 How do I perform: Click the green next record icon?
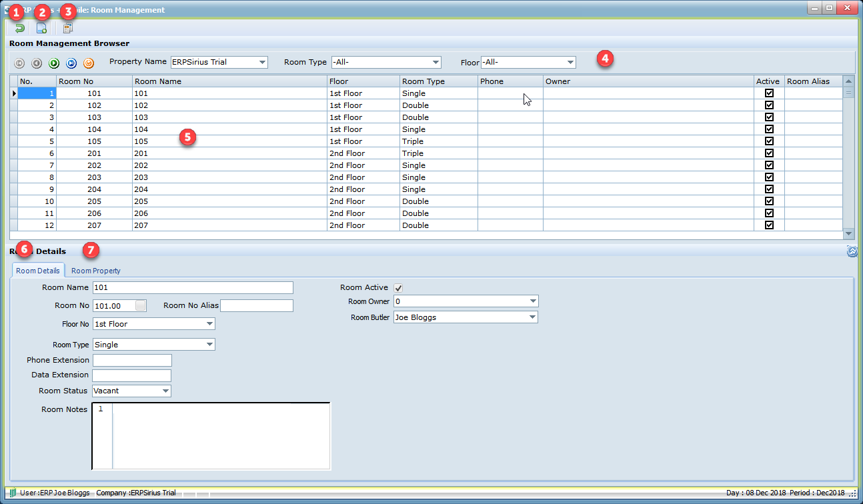coord(54,63)
